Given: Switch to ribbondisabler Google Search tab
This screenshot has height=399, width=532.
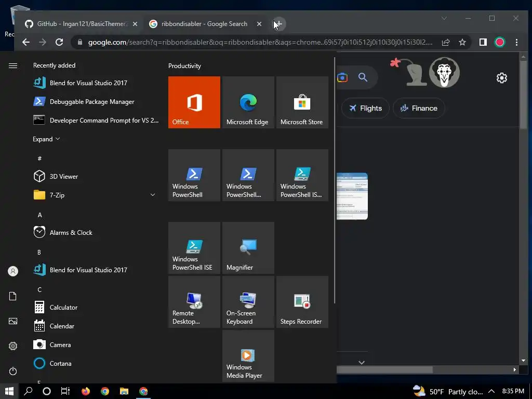Looking at the screenshot, I should pos(204,24).
